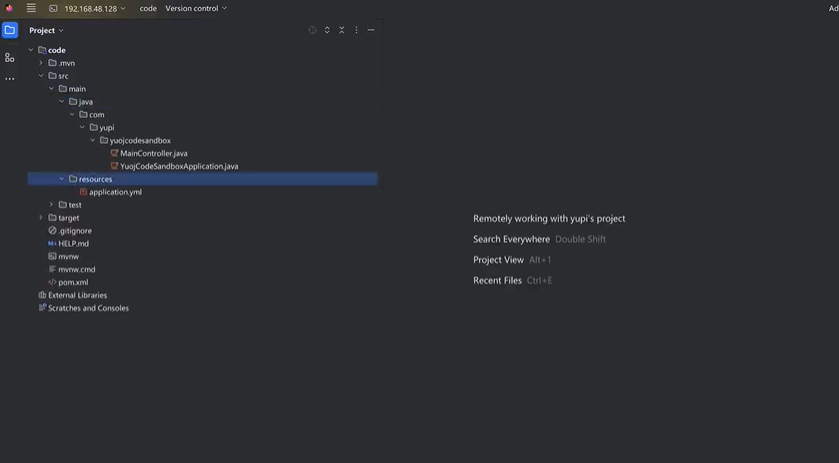The width and height of the screenshot is (839, 463).
Task: Click 'Remotely working with yupi's project' text
Action: (x=549, y=218)
